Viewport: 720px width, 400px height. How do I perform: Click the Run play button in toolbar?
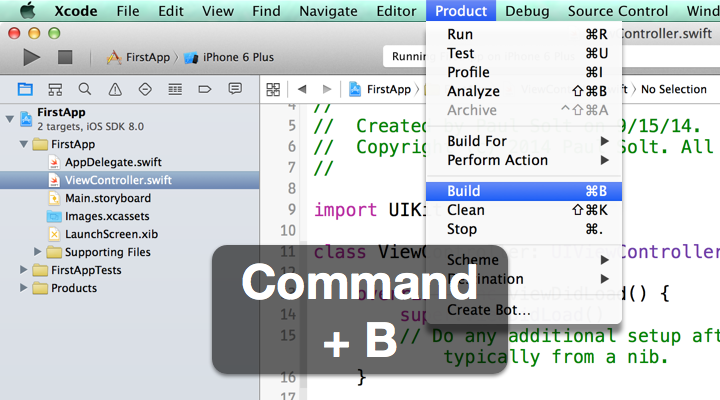click(x=31, y=57)
